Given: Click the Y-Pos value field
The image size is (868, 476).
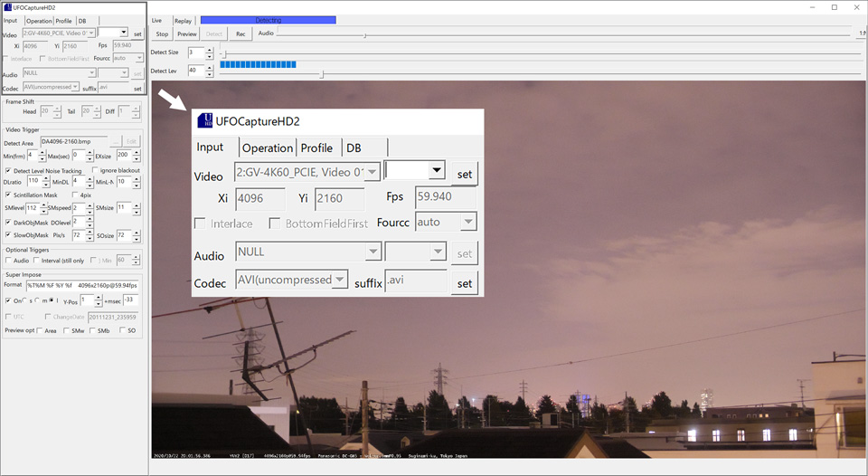Looking at the screenshot, I should tap(87, 300).
